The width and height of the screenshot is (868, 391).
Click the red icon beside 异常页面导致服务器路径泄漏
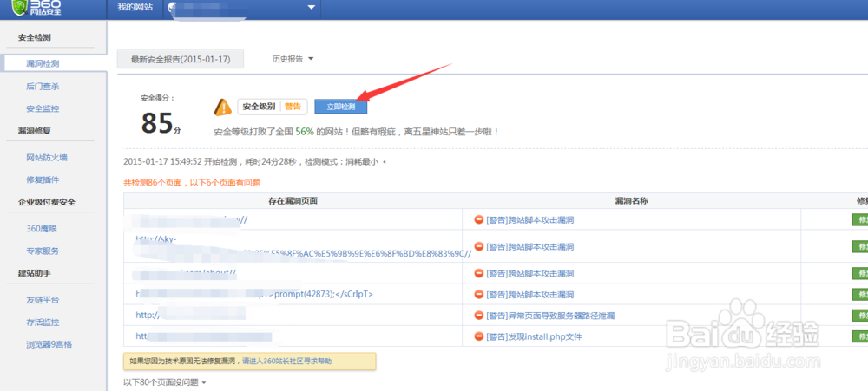click(479, 316)
